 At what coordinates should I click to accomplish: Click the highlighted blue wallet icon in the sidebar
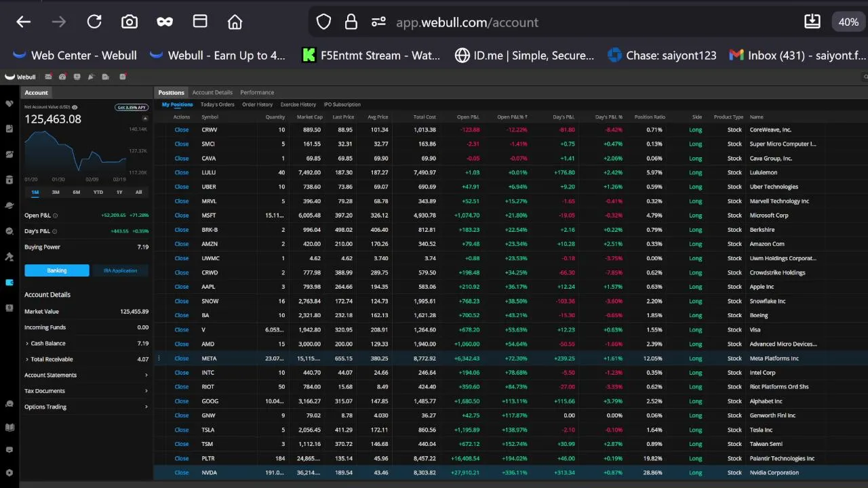pos(9,282)
